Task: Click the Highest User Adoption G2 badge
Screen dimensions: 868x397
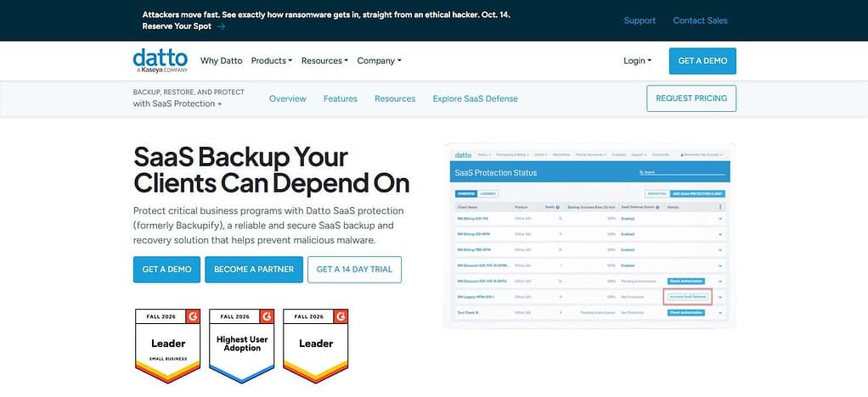Action: click(241, 346)
